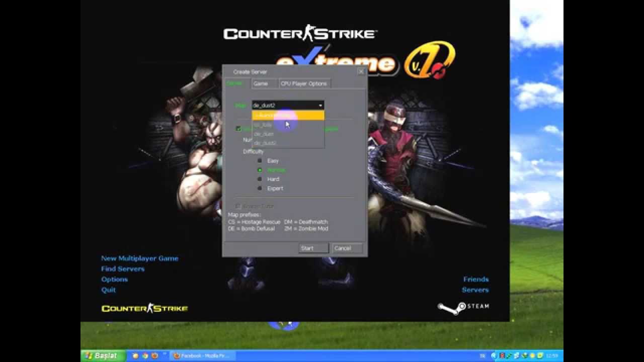Select Normal difficulty
This screenshot has height=362, width=644.
click(x=271, y=170)
